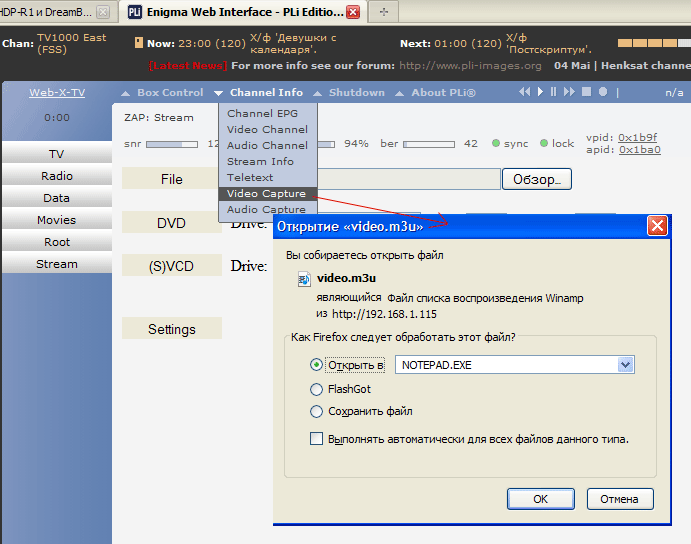Image resolution: width=691 pixels, height=544 pixels.
Task: Click the fast-forward playback icon
Action: 569,92
